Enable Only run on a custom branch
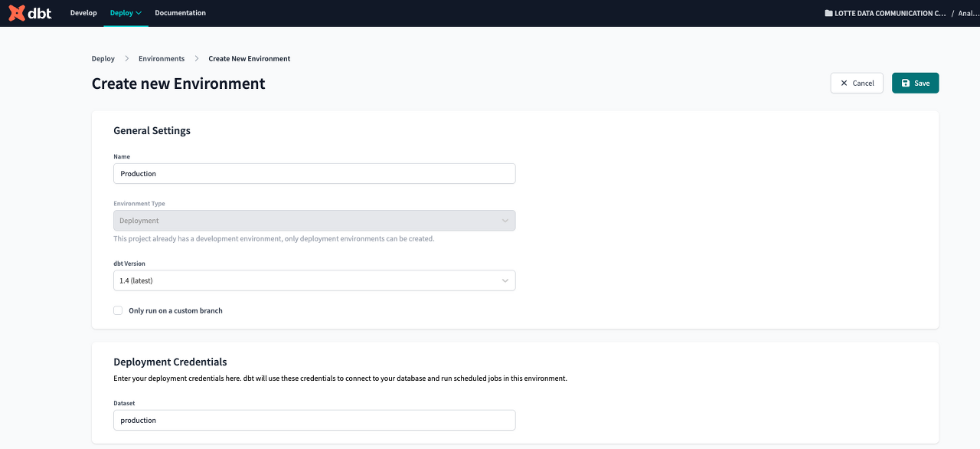980x449 pixels. click(x=118, y=310)
